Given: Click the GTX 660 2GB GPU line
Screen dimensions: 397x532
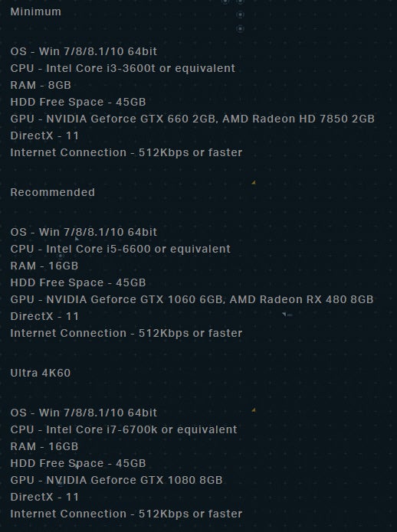Looking at the screenshot, I should point(192,119).
